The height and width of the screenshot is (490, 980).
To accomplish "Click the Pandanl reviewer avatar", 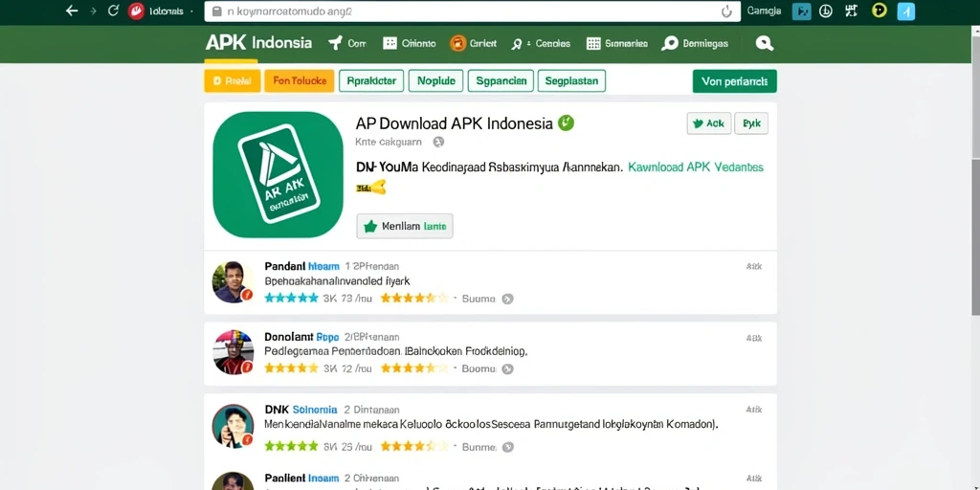I will 233,282.
